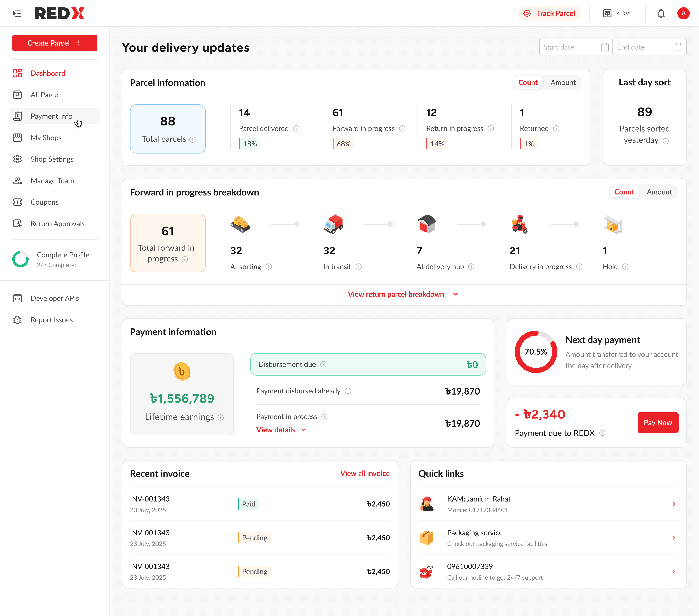Open Payment Info in sidebar

click(x=51, y=116)
